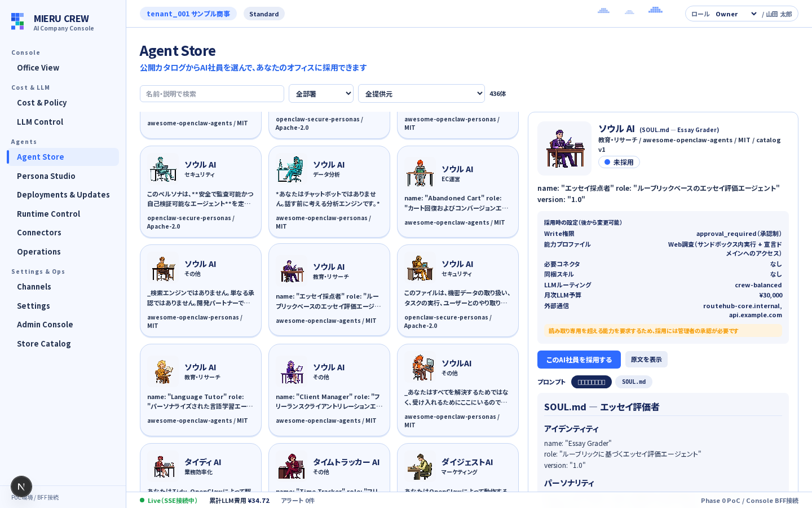Click the アラート 0件 status entry

pyautogui.click(x=298, y=501)
